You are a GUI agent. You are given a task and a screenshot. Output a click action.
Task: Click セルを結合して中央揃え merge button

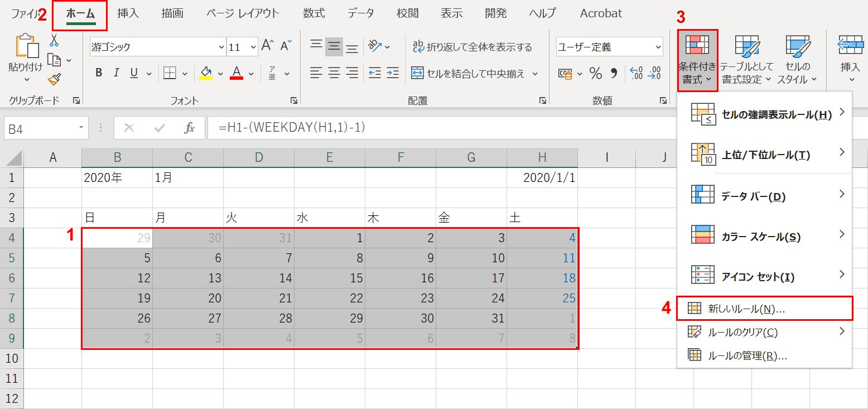468,73
